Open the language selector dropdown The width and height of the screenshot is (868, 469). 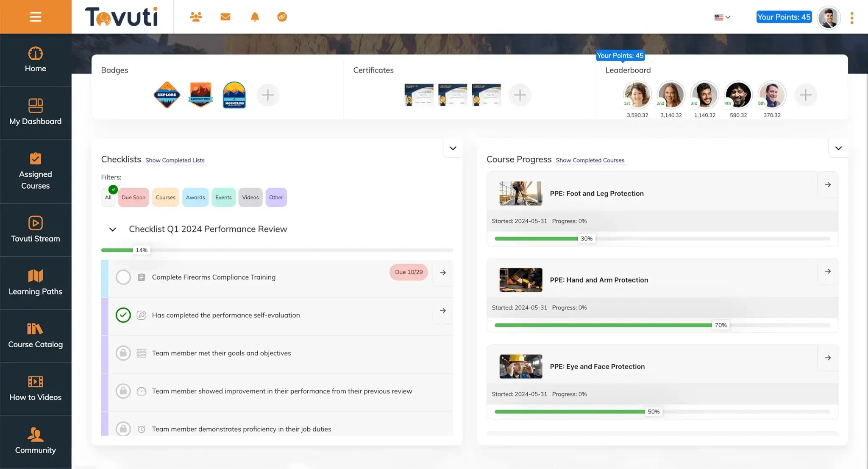click(722, 17)
